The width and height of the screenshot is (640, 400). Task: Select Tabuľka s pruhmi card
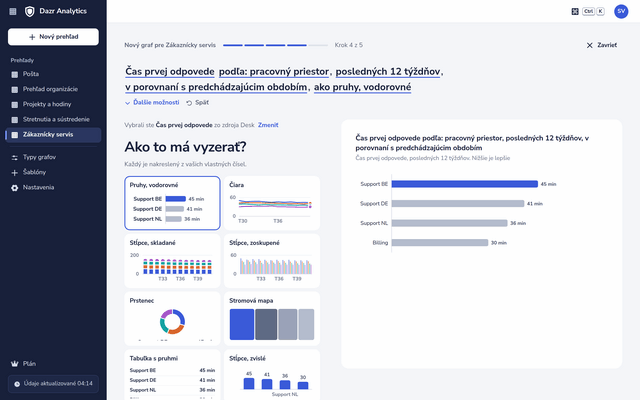[172, 375]
